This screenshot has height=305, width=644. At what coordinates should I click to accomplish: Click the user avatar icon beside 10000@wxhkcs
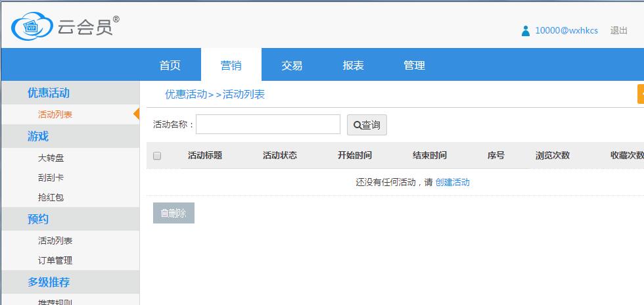525,31
